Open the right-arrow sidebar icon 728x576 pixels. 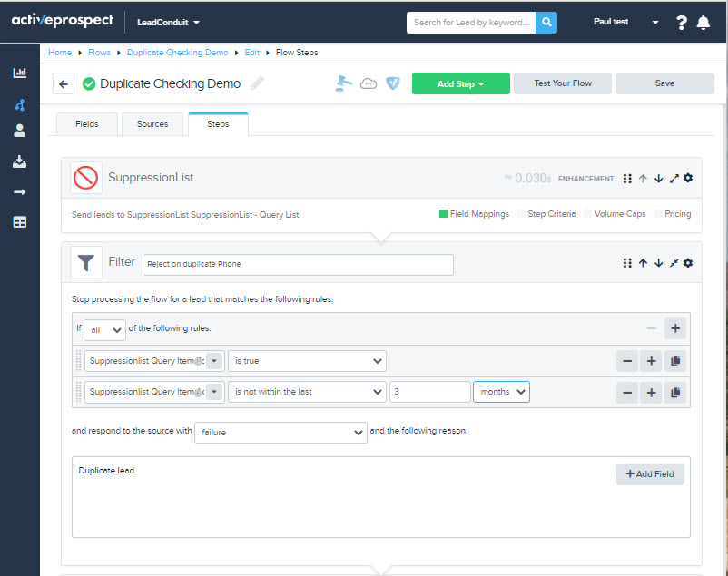click(x=19, y=192)
